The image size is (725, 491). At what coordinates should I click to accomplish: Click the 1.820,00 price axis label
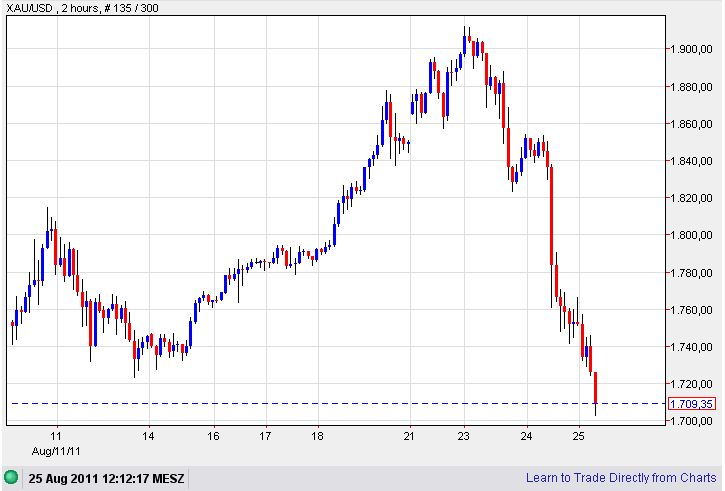tap(692, 198)
